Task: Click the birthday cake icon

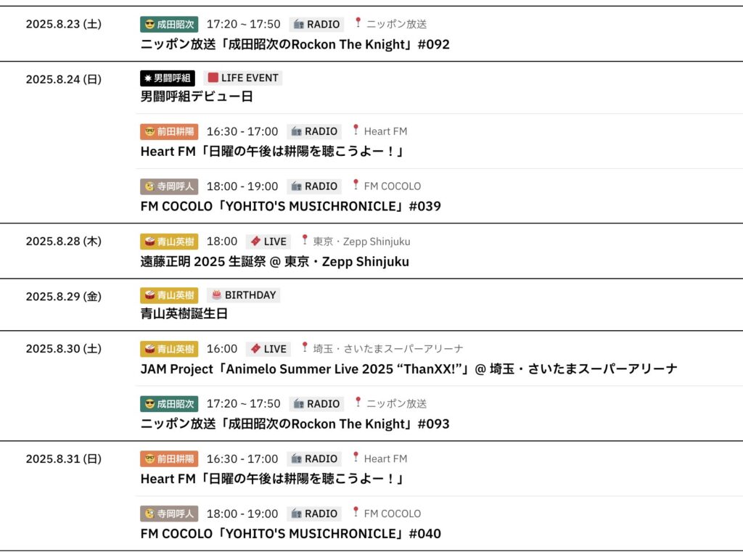Action: tap(216, 295)
